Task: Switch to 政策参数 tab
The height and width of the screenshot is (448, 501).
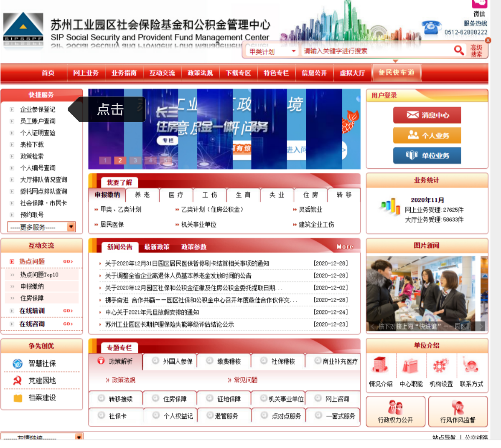Action: (194, 247)
